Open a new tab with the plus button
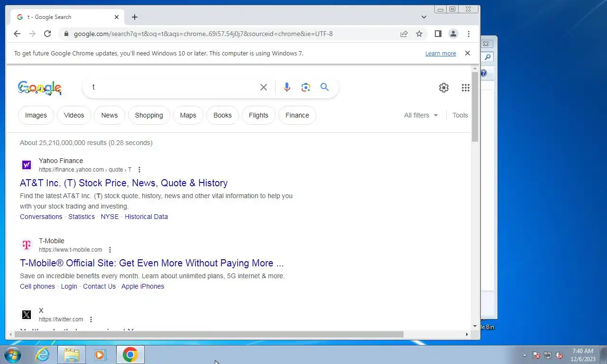Screen dimensions: 607x364 135,17
